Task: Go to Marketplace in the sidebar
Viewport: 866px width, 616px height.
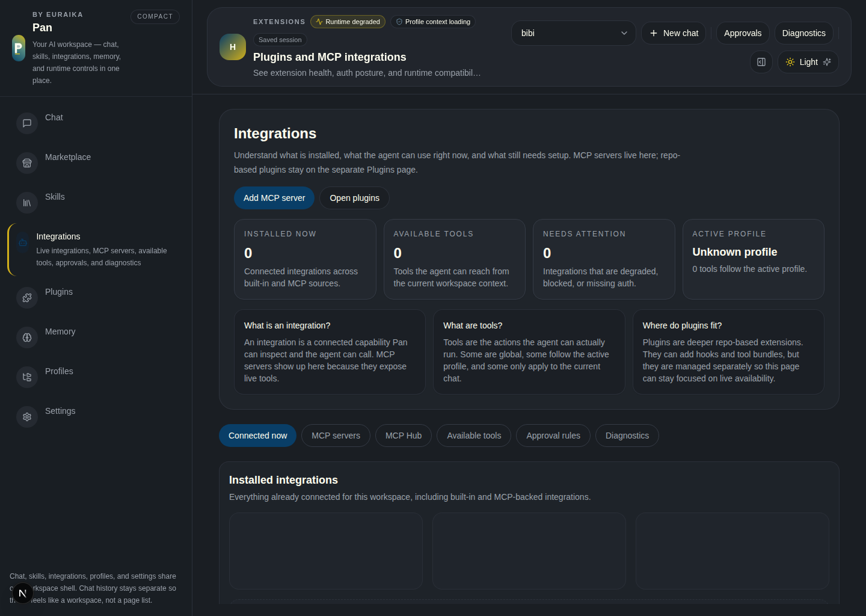Action: tap(96, 163)
